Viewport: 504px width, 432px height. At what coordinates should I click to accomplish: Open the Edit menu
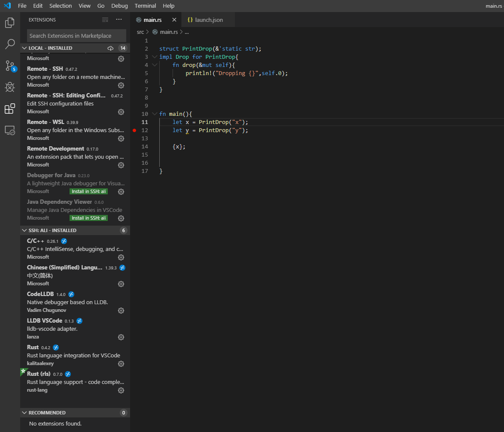(x=38, y=6)
